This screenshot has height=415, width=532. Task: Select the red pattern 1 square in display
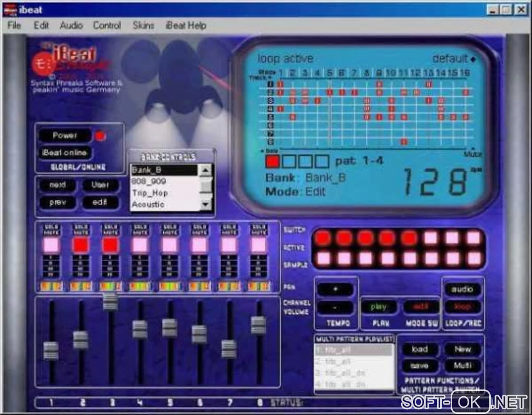tap(272, 161)
